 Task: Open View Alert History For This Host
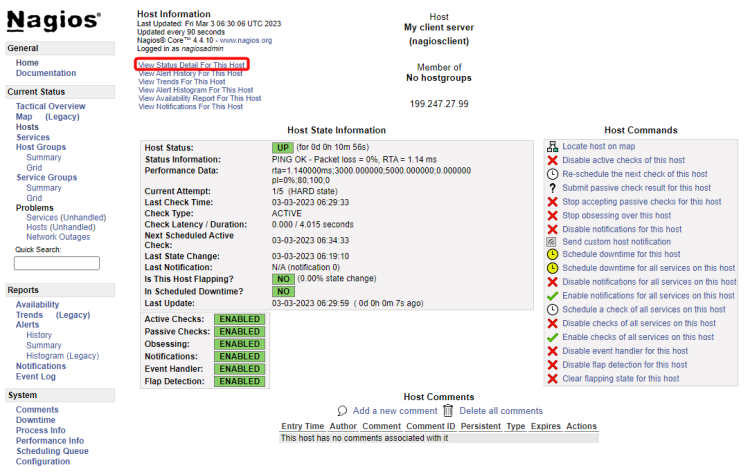(x=190, y=74)
